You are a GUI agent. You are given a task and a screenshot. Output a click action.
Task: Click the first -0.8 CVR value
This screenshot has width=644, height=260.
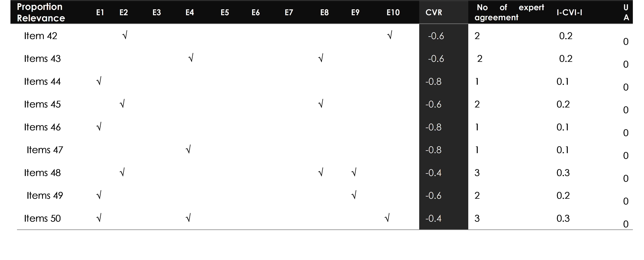pyautogui.click(x=434, y=82)
